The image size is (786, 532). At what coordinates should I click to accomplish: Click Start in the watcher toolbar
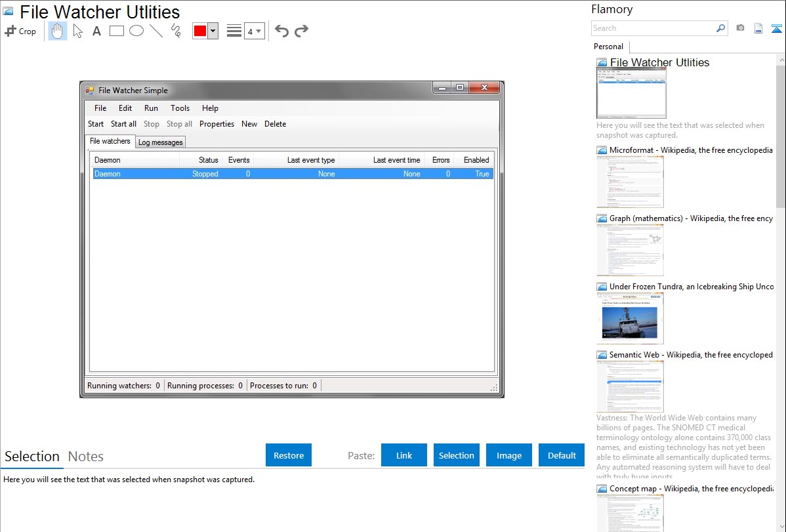pos(96,124)
